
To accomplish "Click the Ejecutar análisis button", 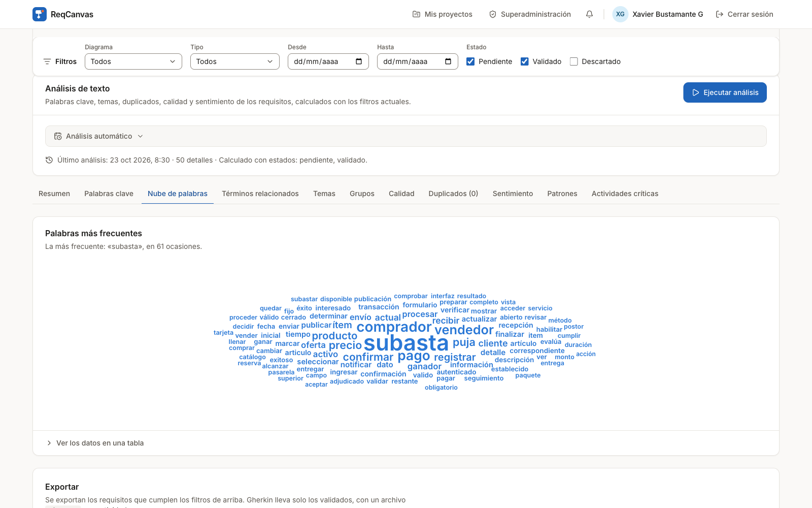I will [725, 92].
